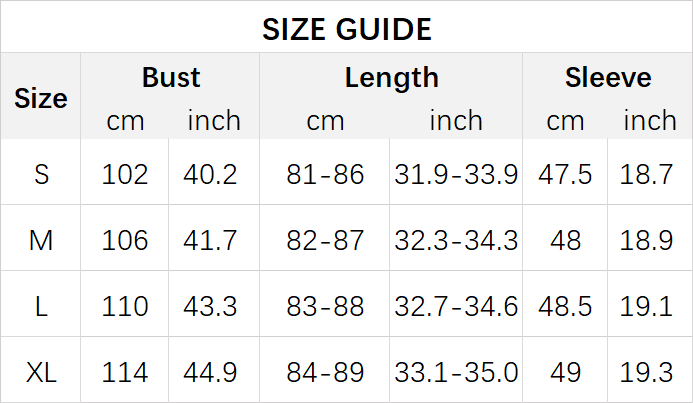
Task: Select the 114 bust cm cell
Action: click(x=125, y=373)
